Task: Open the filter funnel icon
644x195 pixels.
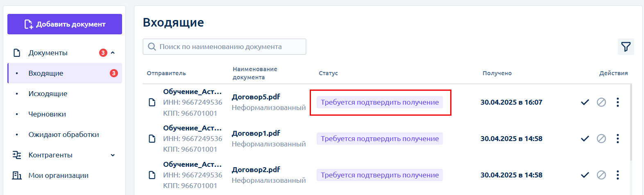Action: [626, 47]
